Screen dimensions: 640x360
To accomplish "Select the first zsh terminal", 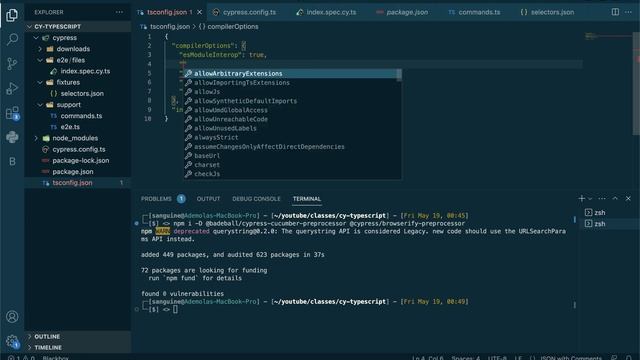I will pos(609,213).
